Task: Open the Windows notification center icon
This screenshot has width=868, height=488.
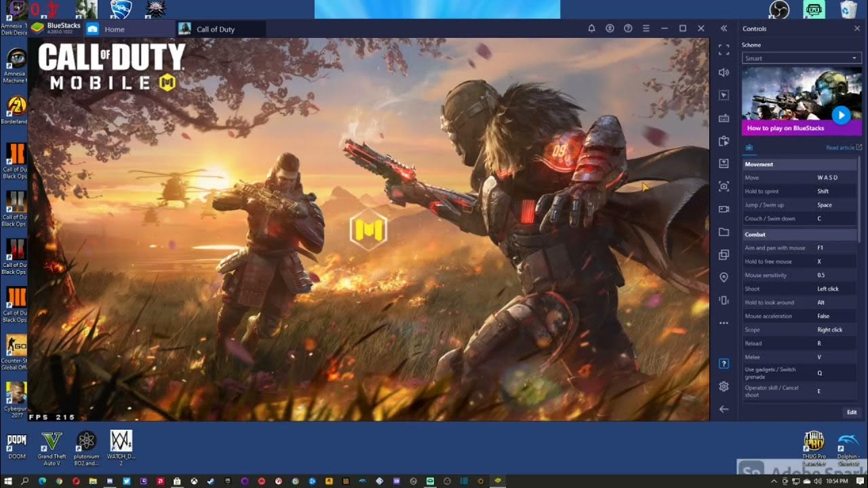Action: pos(860,481)
